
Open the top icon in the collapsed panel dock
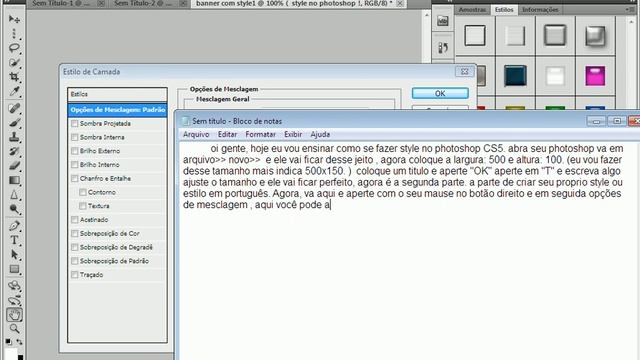443,21
